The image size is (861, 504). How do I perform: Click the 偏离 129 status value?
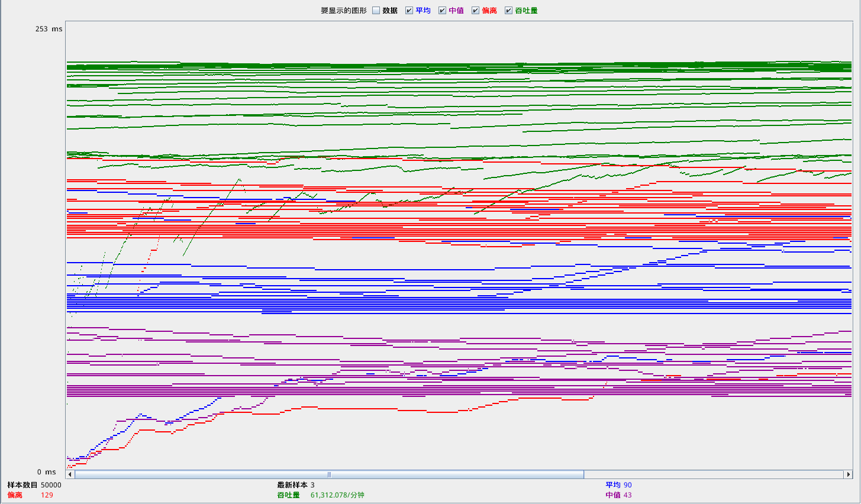point(47,495)
